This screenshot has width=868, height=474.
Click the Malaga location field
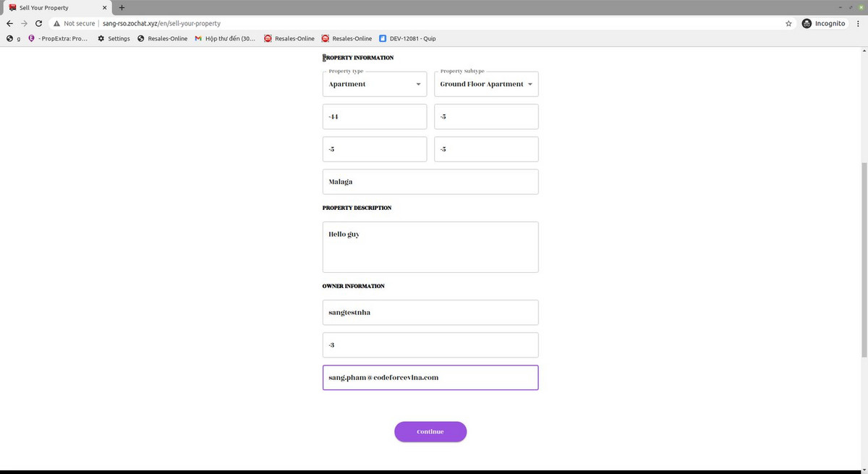pyautogui.click(x=430, y=182)
